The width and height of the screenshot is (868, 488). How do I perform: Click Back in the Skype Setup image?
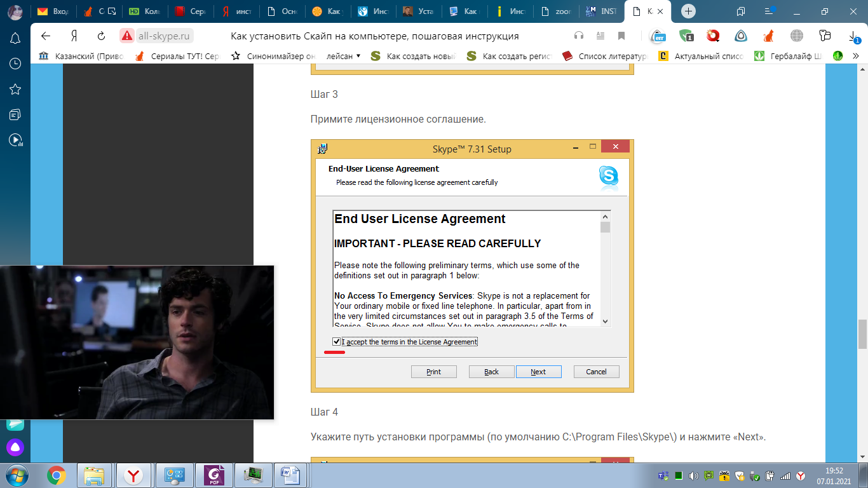(x=491, y=372)
